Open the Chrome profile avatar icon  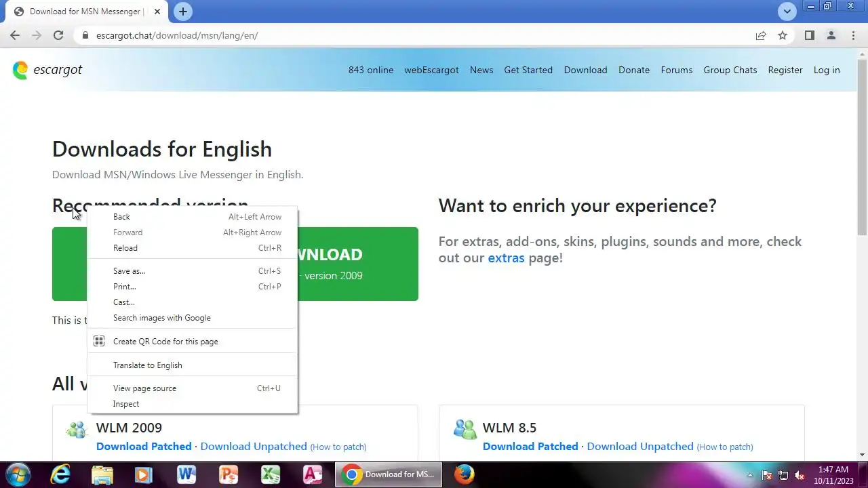coord(831,35)
